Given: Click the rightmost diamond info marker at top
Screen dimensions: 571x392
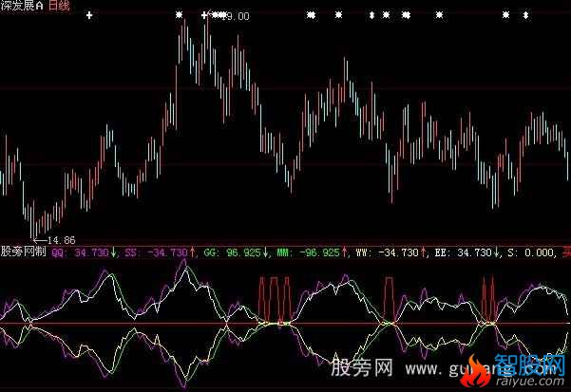Looking at the screenshot, I should click(525, 15).
